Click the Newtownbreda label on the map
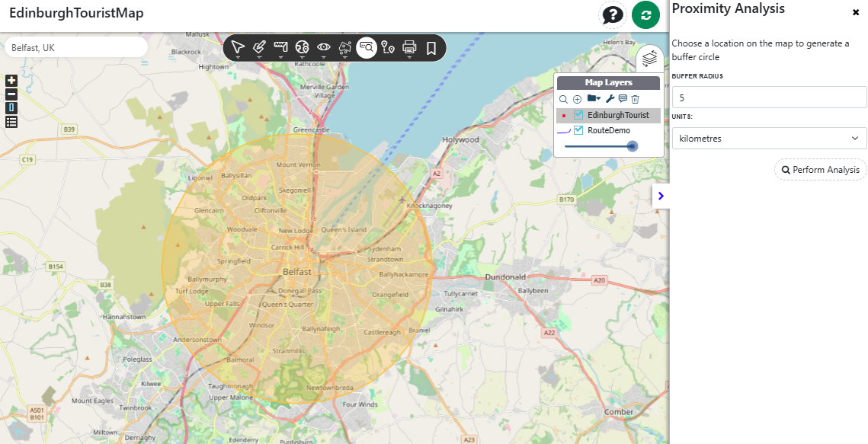Screen dimensions: 868x444 [x=330, y=388]
